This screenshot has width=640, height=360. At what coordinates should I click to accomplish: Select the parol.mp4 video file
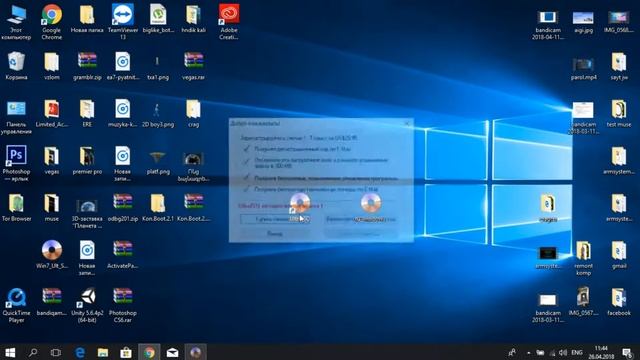(x=583, y=69)
